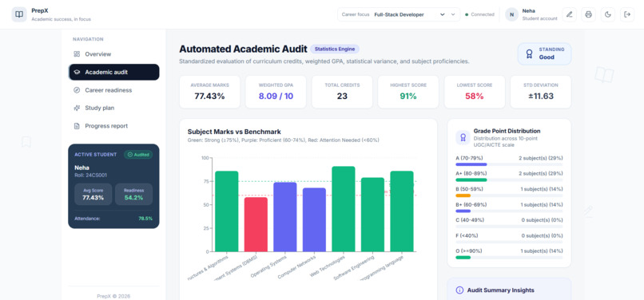The image size is (644, 300).
Task: Click the document Progress report icon
Action: coord(77,126)
